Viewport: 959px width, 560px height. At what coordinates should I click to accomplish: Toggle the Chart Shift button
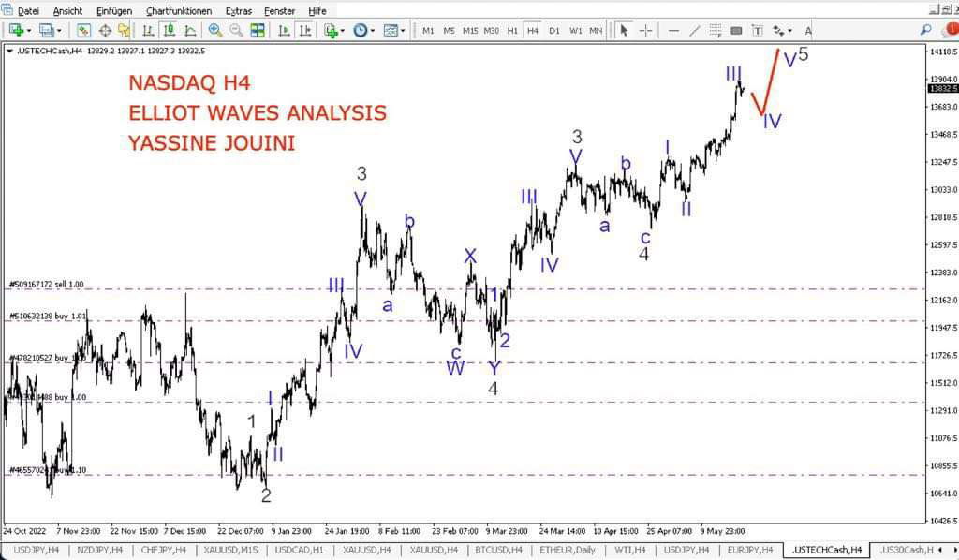(305, 30)
